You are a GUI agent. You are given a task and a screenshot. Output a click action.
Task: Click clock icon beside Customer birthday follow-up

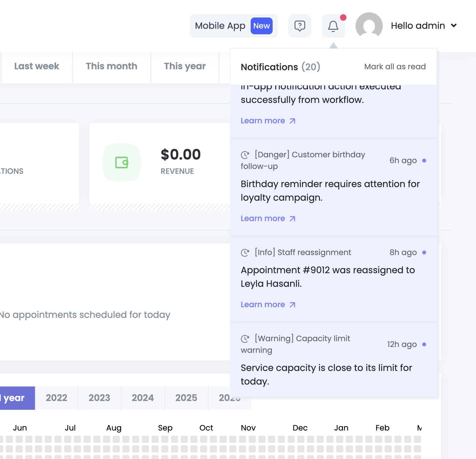[x=245, y=155]
